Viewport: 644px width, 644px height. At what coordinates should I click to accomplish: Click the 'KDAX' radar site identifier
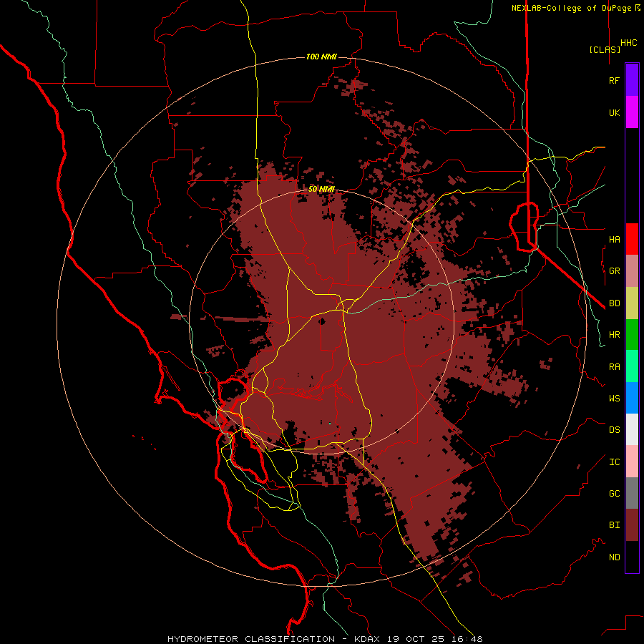367,639
